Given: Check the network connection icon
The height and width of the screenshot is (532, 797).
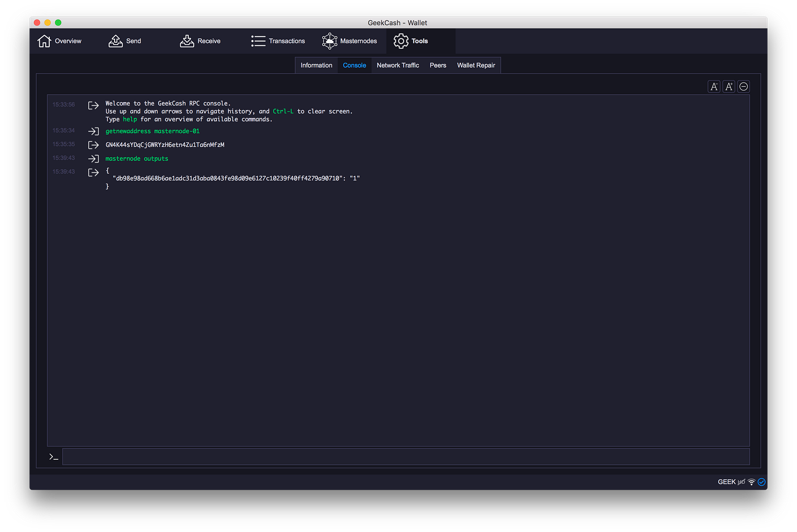Looking at the screenshot, I should tap(751, 482).
